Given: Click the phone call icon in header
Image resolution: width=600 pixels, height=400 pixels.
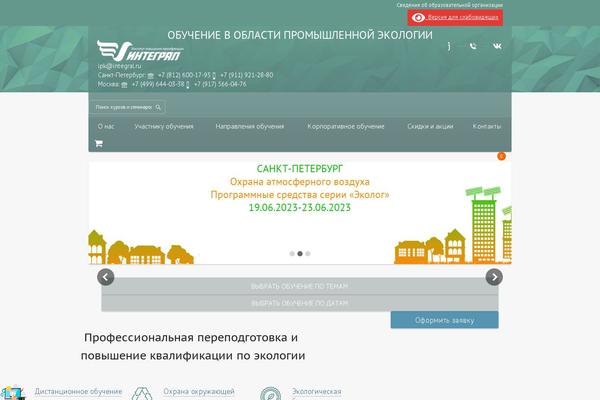Looking at the screenshot, I should [x=473, y=46].
